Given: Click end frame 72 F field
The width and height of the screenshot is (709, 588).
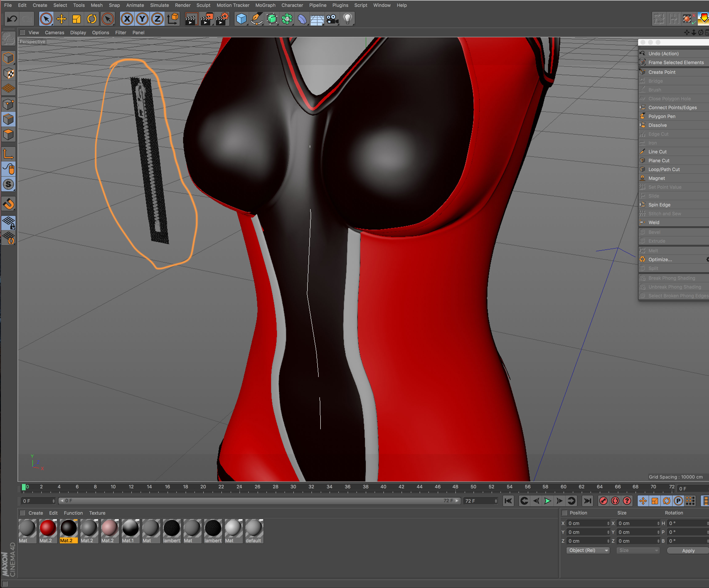Looking at the screenshot, I should pyautogui.click(x=481, y=500).
